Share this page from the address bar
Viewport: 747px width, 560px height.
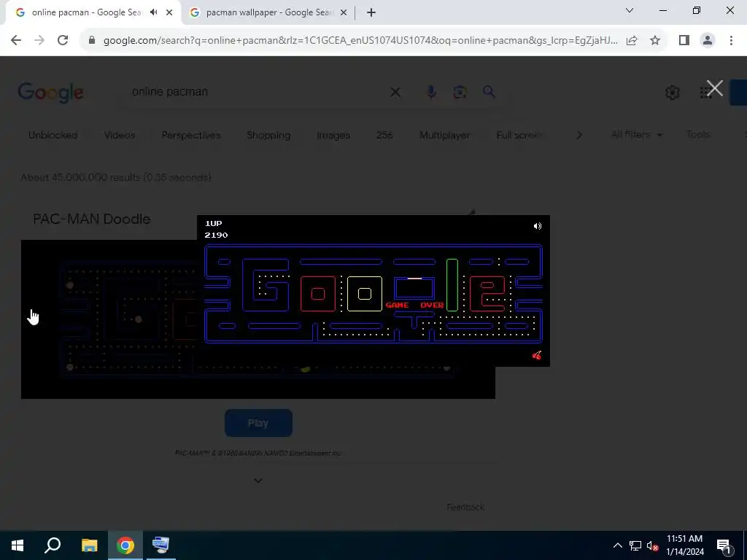[x=632, y=41]
